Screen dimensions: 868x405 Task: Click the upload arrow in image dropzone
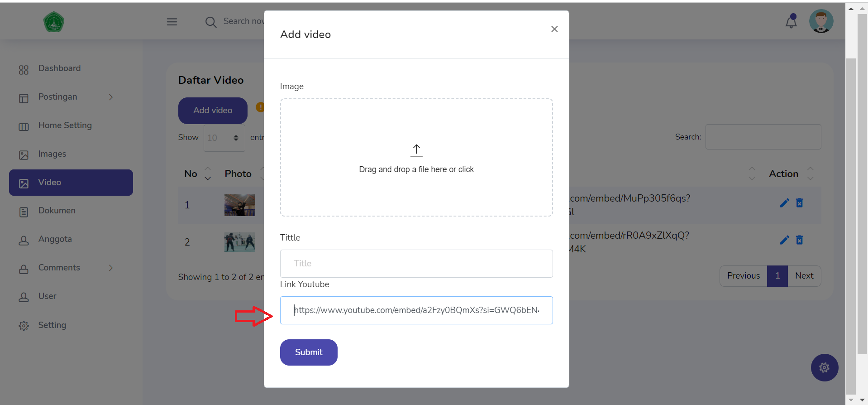(x=416, y=150)
